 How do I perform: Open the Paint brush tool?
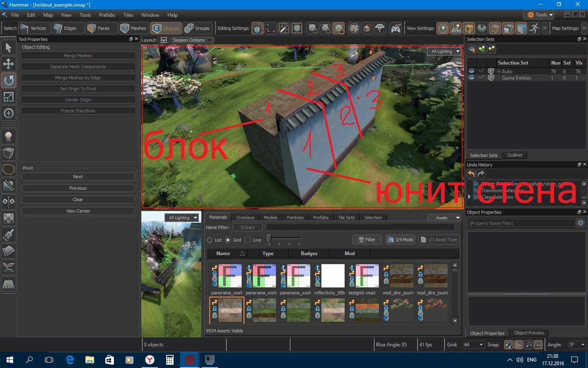[x=9, y=235]
